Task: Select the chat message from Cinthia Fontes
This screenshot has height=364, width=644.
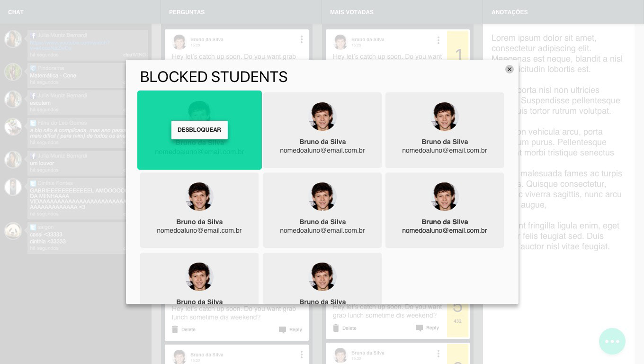Action: pyautogui.click(x=78, y=198)
